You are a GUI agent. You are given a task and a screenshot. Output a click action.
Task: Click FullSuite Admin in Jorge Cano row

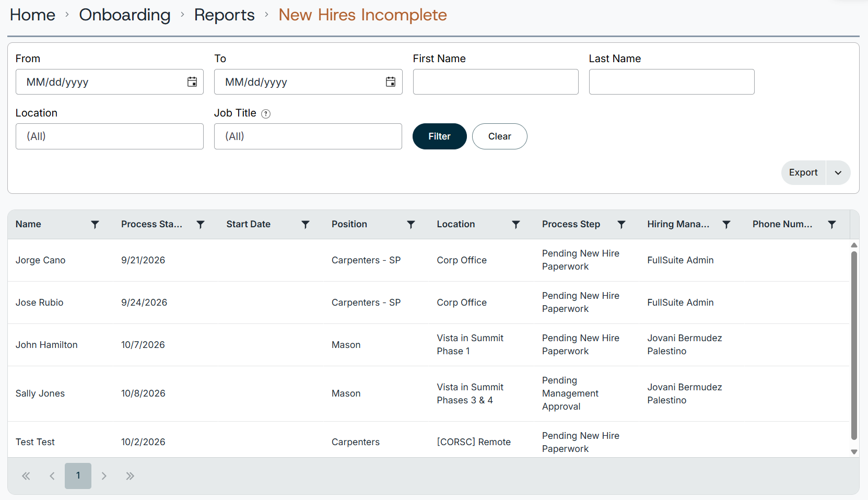coord(681,260)
